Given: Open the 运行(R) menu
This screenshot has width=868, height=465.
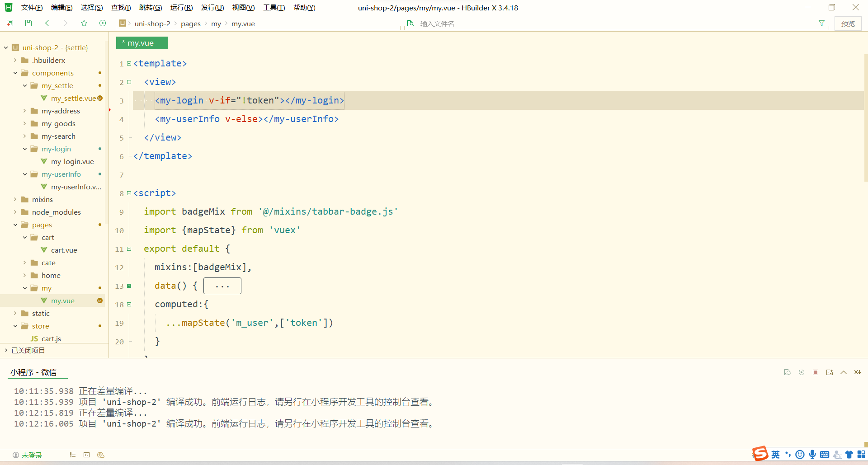Looking at the screenshot, I should pyautogui.click(x=181, y=7).
